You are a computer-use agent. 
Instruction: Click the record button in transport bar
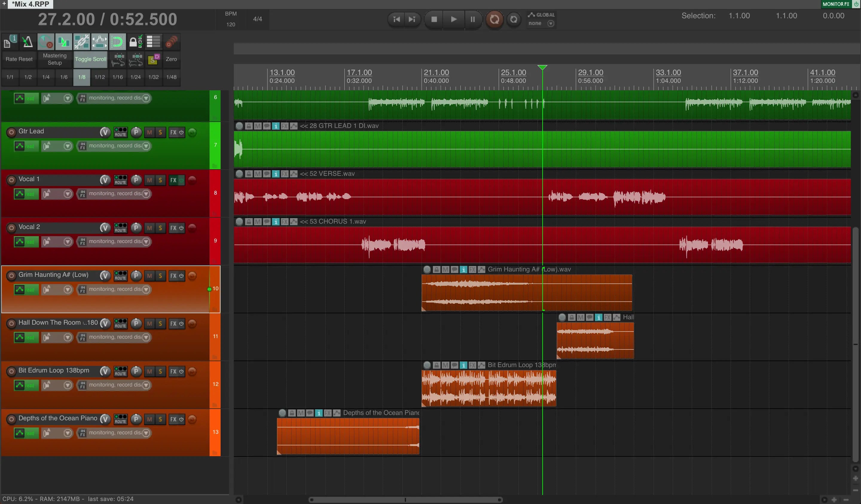(494, 19)
